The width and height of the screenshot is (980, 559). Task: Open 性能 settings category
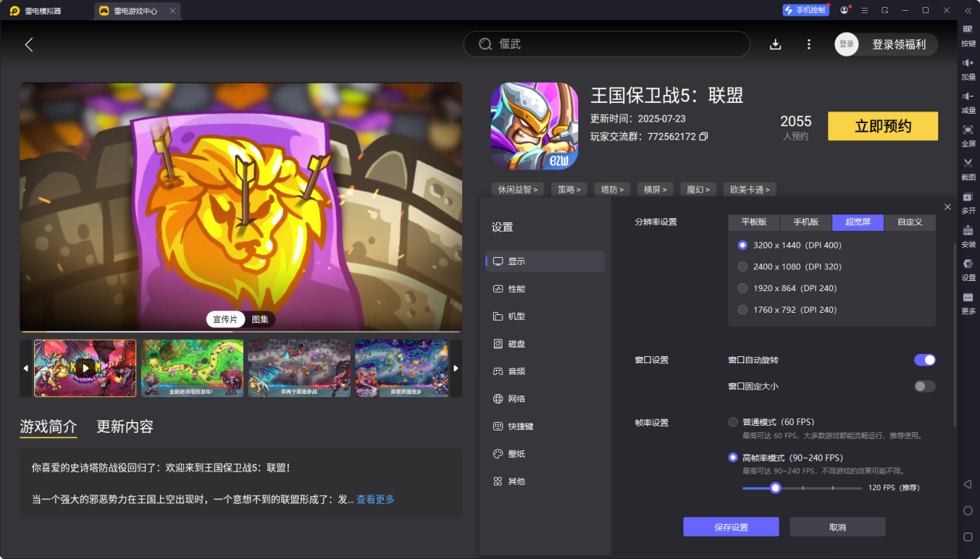click(x=546, y=289)
